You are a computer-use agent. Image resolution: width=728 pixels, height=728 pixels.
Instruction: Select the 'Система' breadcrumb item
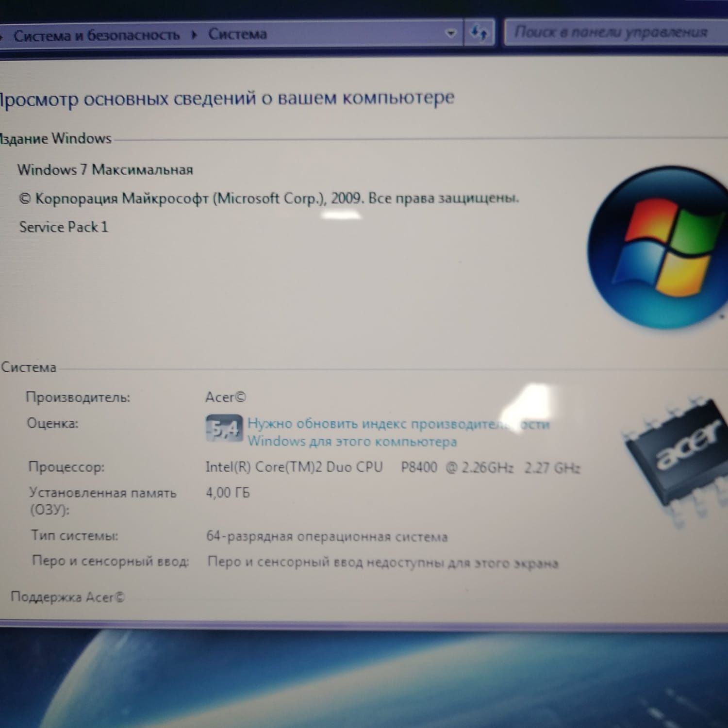[237, 34]
